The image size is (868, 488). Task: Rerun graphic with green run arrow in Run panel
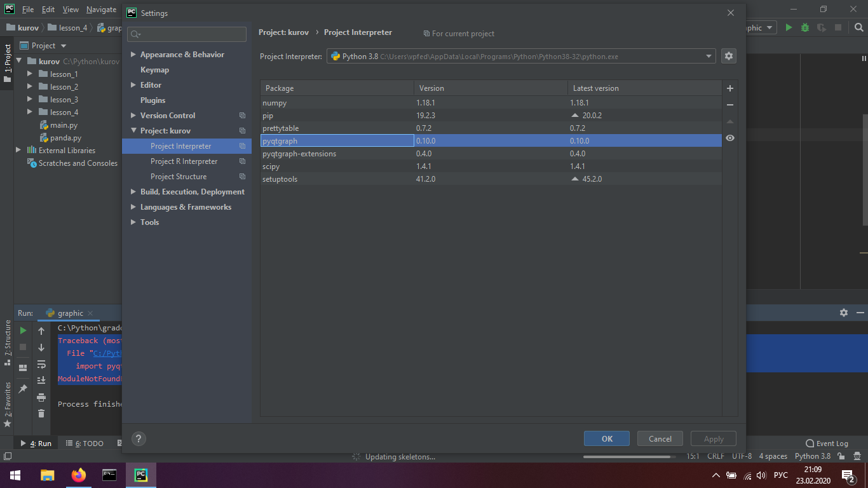(x=23, y=330)
